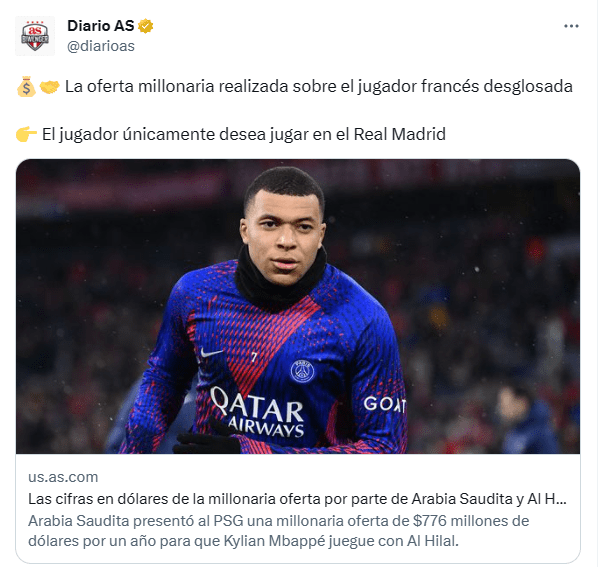Open the 'Las cifras en dólares' headline
Viewport: 600px width, 567px height.
click(297, 499)
